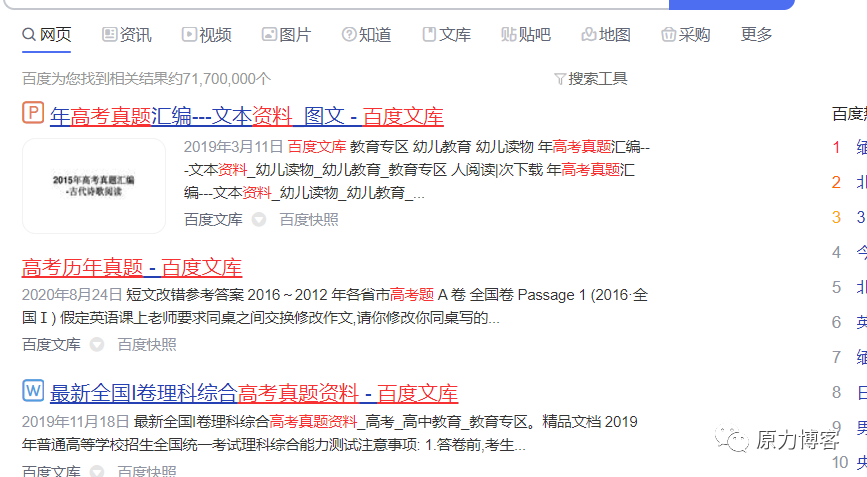Go to the 知道 tab
This screenshot has height=477, width=867.
[367, 35]
